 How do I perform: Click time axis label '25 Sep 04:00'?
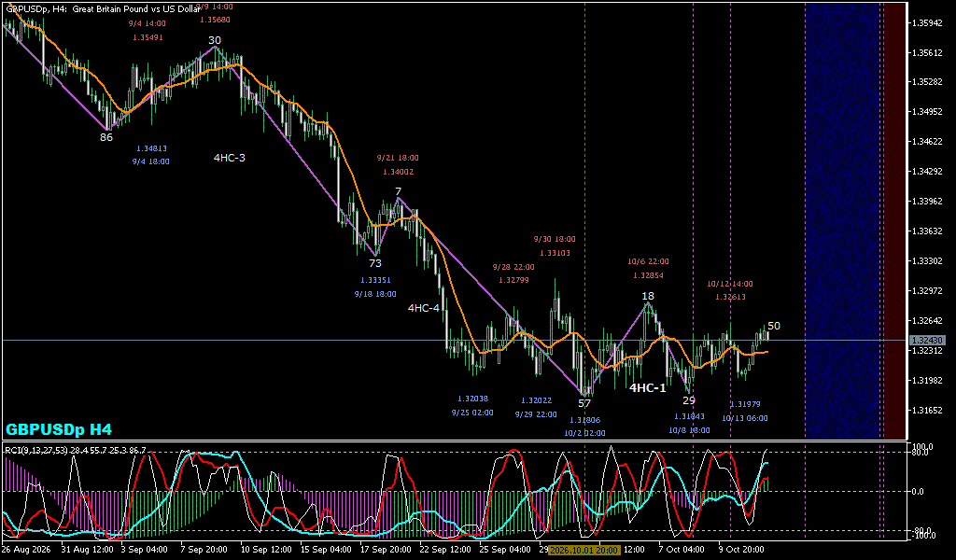tap(503, 550)
